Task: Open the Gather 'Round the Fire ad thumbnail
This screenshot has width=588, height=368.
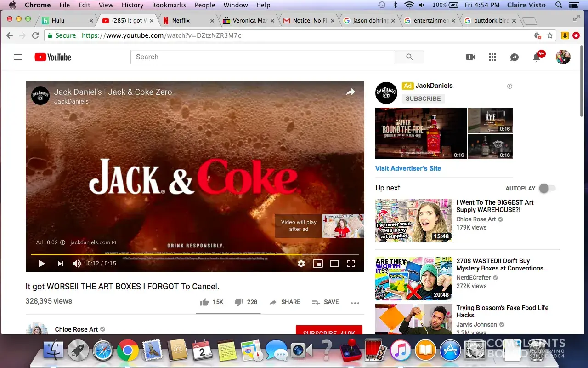Action: [x=421, y=133]
